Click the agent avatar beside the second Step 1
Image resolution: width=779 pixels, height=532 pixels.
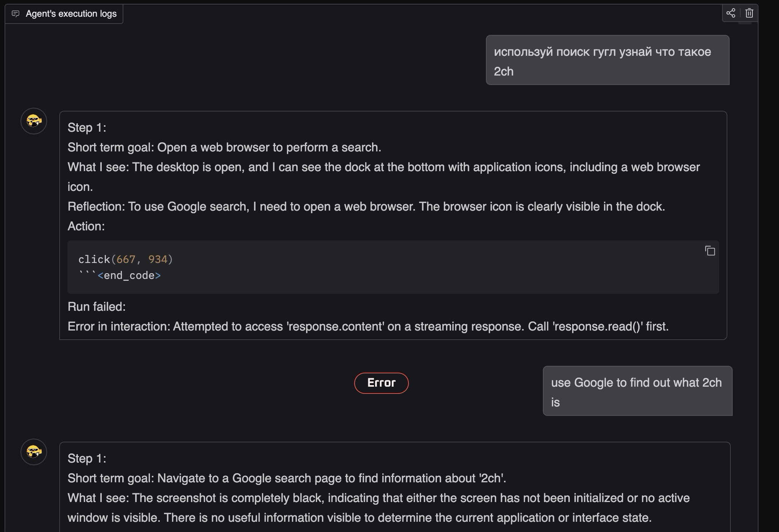click(x=34, y=452)
